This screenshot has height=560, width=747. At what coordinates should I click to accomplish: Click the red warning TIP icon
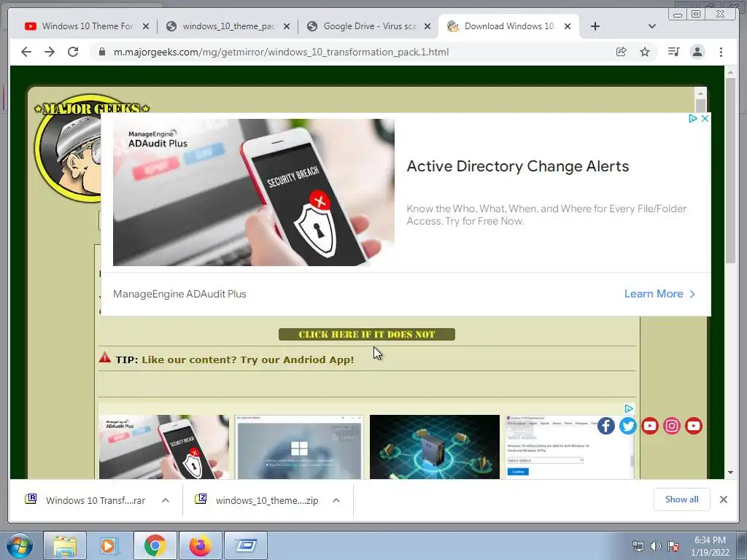105,357
